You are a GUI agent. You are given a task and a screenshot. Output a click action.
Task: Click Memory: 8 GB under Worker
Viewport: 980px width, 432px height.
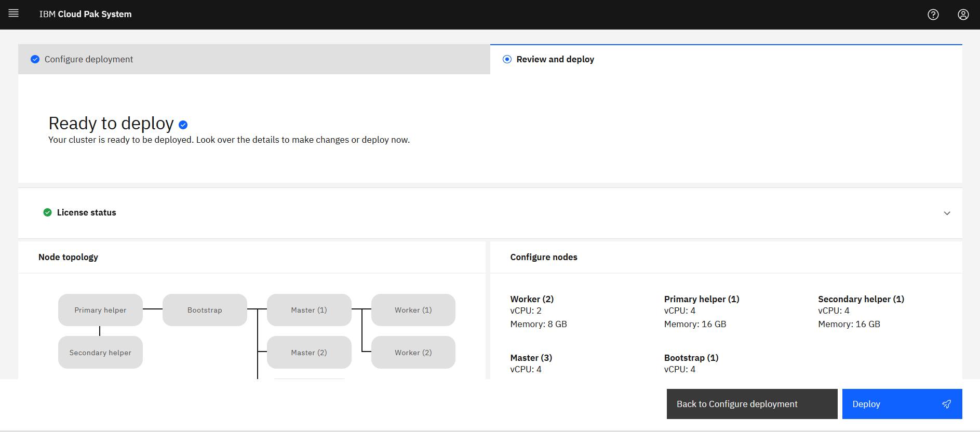pyautogui.click(x=539, y=324)
